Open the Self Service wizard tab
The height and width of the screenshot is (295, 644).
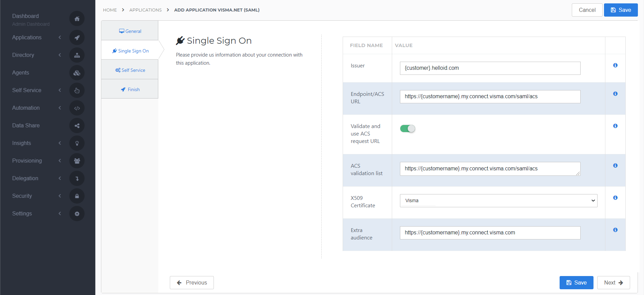[x=130, y=70]
